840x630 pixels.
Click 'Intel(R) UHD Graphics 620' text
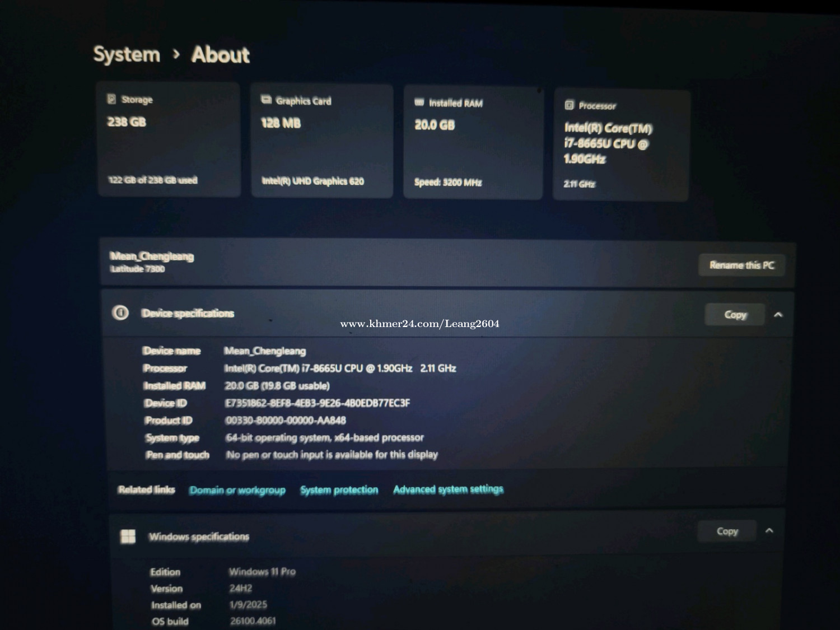point(313,181)
